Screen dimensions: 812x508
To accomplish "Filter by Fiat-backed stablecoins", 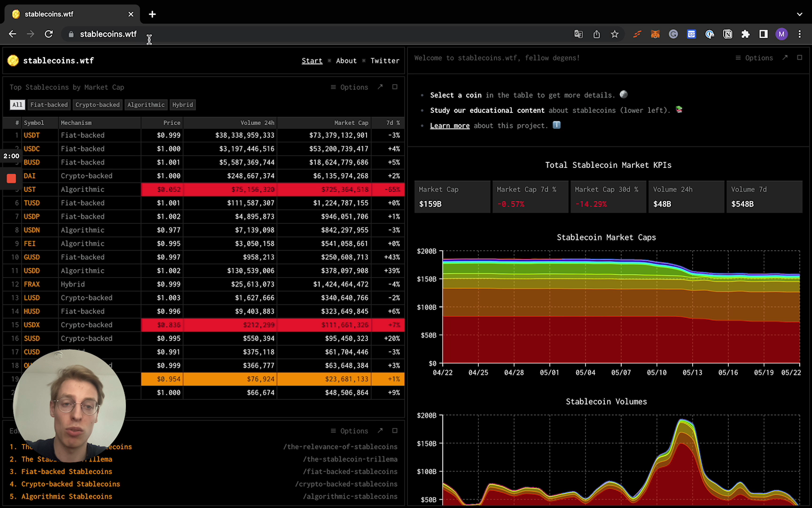I will [49, 104].
